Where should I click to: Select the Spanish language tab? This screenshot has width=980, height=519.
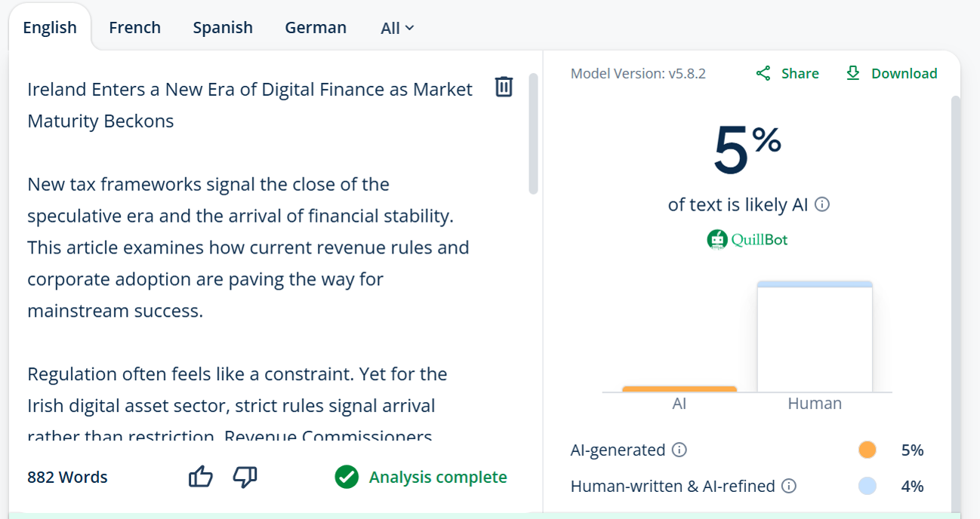223,28
